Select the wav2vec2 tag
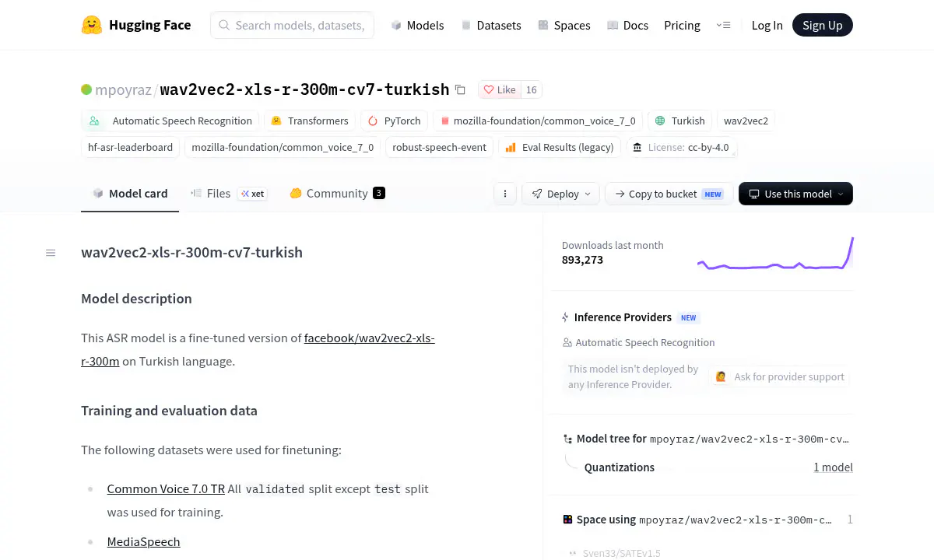Screen dimensions: 934x560 click(x=746, y=121)
